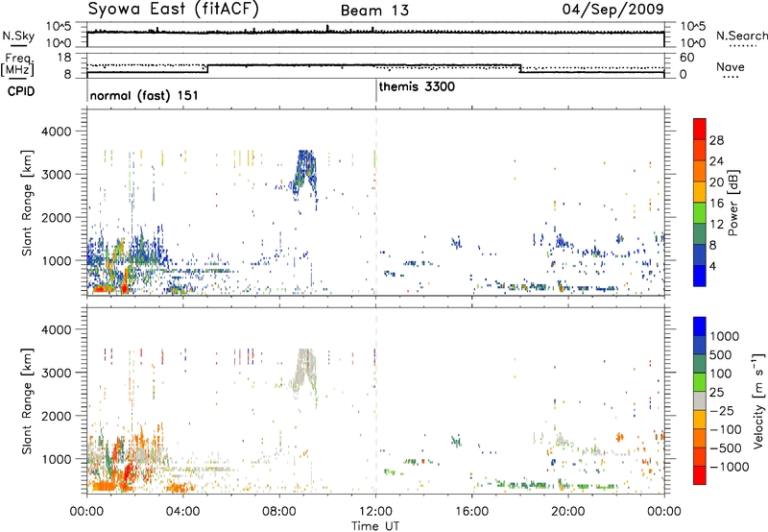Click the blue echo cluster near 09:00 in power panel
The height and width of the screenshot is (532, 768).
(304, 174)
